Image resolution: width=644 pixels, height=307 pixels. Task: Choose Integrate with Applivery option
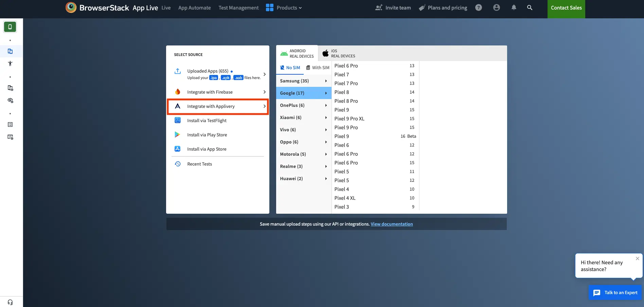click(218, 107)
